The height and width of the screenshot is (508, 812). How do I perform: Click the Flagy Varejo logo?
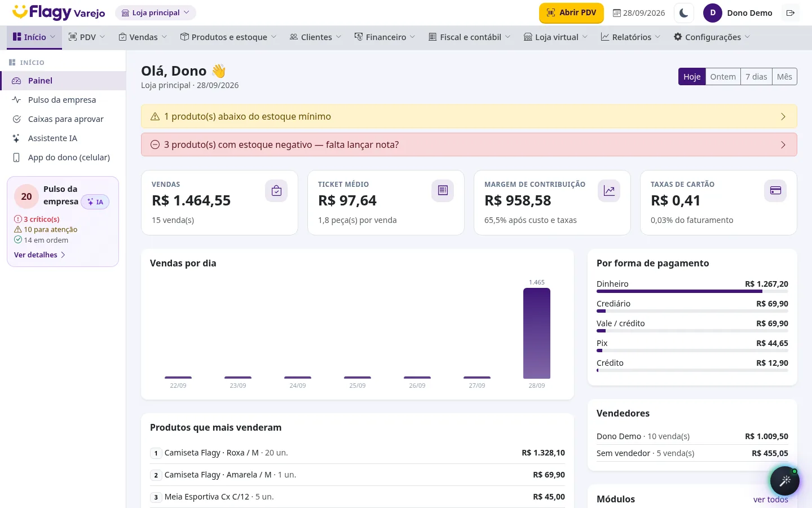pyautogui.click(x=59, y=12)
